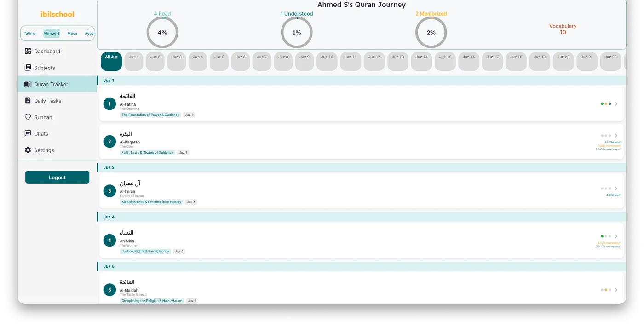Click the Daily Tasks checklist icon
The width and height of the screenshot is (644, 327).
click(28, 101)
